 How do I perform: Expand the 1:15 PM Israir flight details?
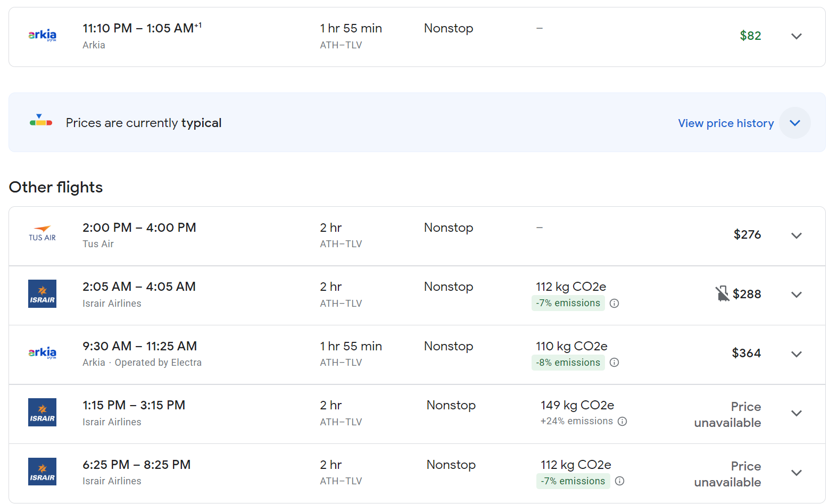796,413
